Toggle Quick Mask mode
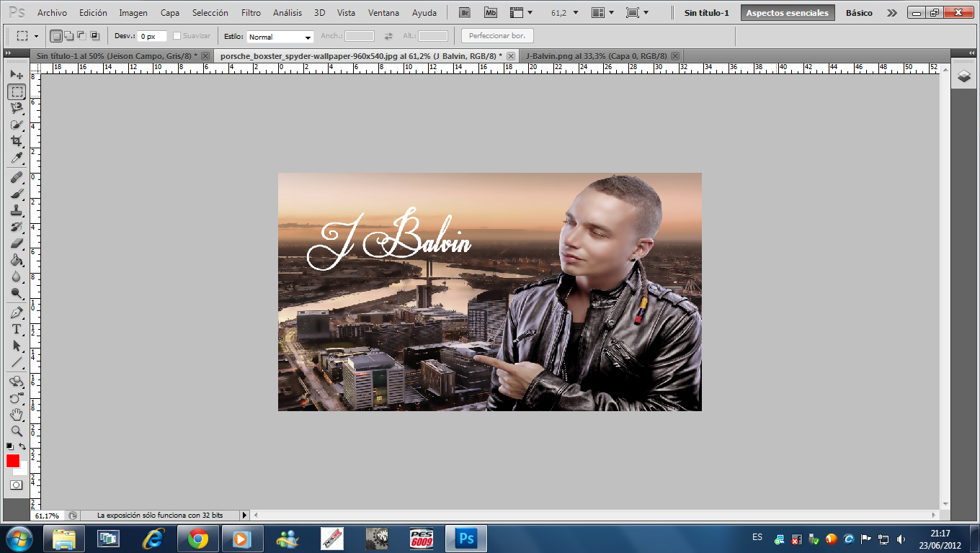 (17, 485)
